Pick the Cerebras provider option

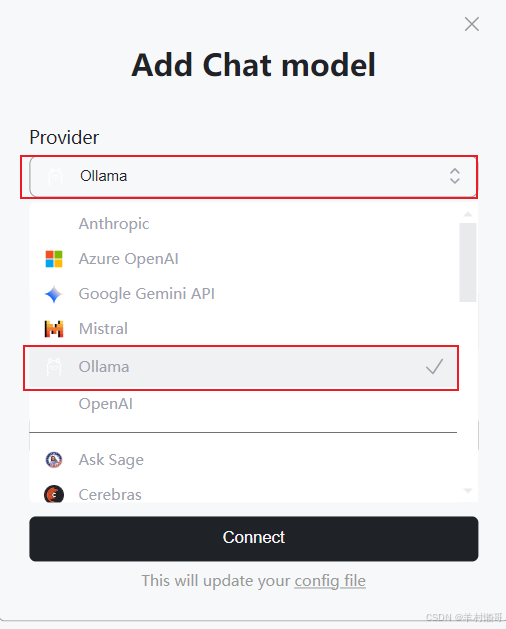pyautogui.click(x=244, y=494)
